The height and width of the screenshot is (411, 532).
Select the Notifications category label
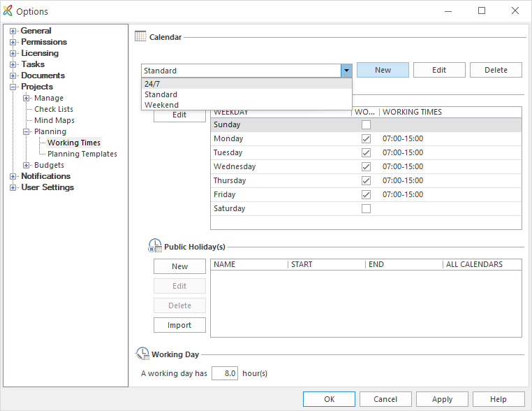(46, 176)
